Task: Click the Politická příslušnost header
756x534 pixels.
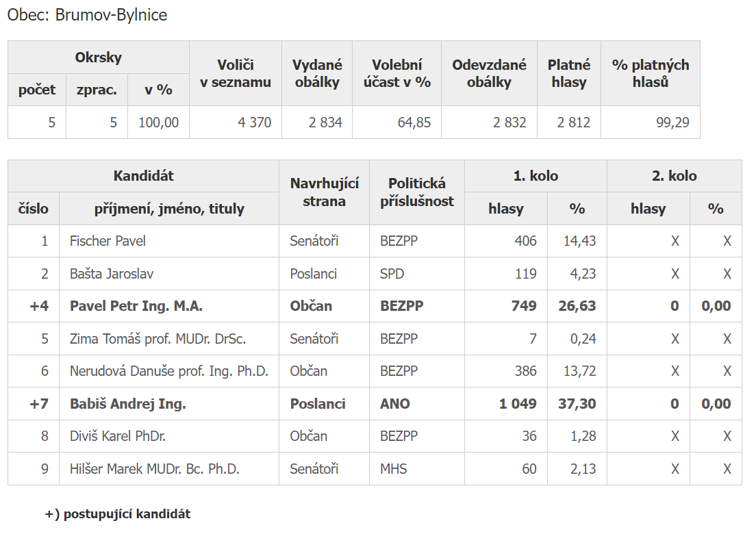Action: point(416,192)
